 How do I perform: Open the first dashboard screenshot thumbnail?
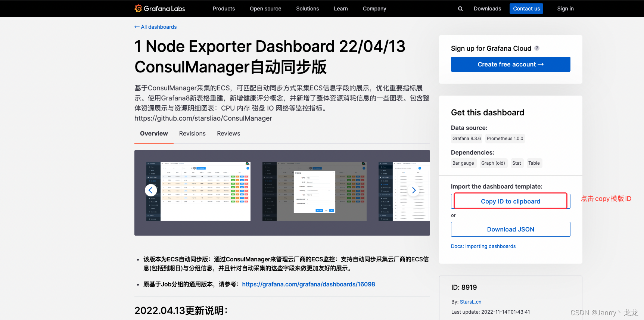pyautogui.click(x=198, y=191)
